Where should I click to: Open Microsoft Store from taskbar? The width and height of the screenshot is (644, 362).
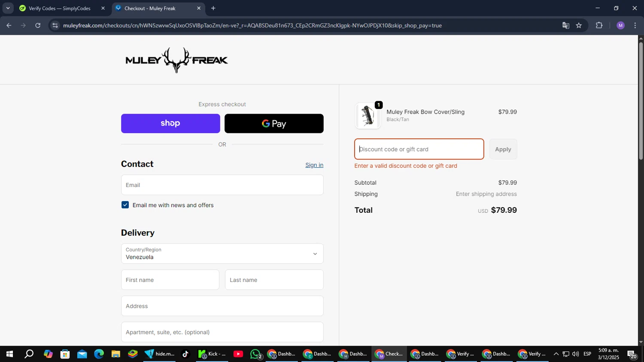tap(65, 354)
